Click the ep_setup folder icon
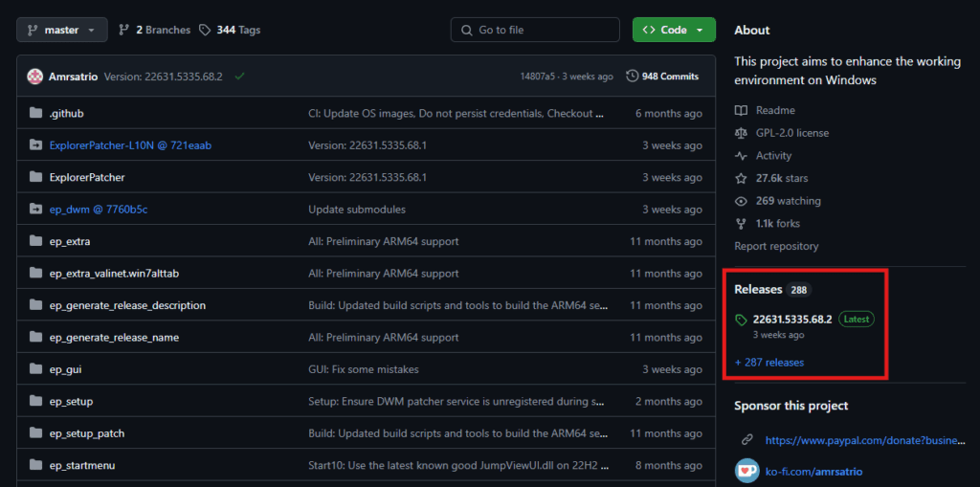 (35, 401)
